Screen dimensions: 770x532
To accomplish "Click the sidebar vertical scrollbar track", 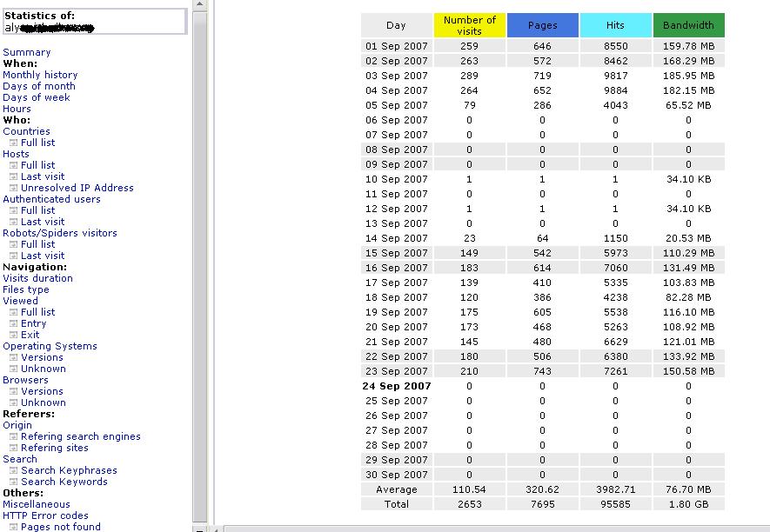I will (x=200, y=265).
